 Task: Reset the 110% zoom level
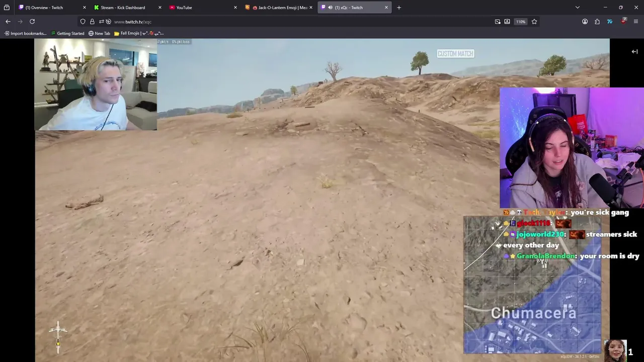[521, 22]
